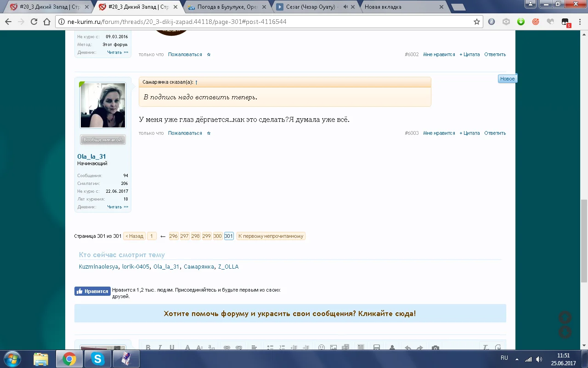This screenshot has height=368, width=588.
Task: Open the Chrome menu at the toolbar's end
Action: tap(580, 22)
